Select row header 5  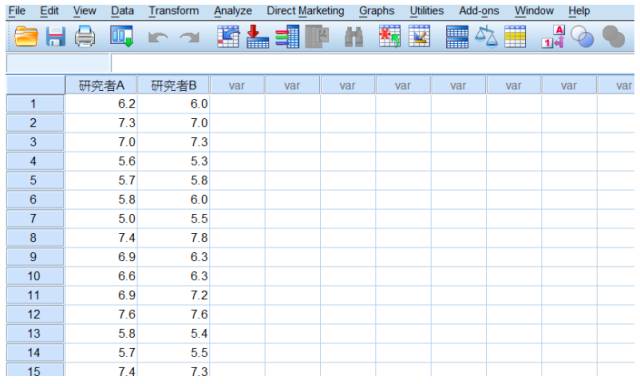tap(35, 180)
